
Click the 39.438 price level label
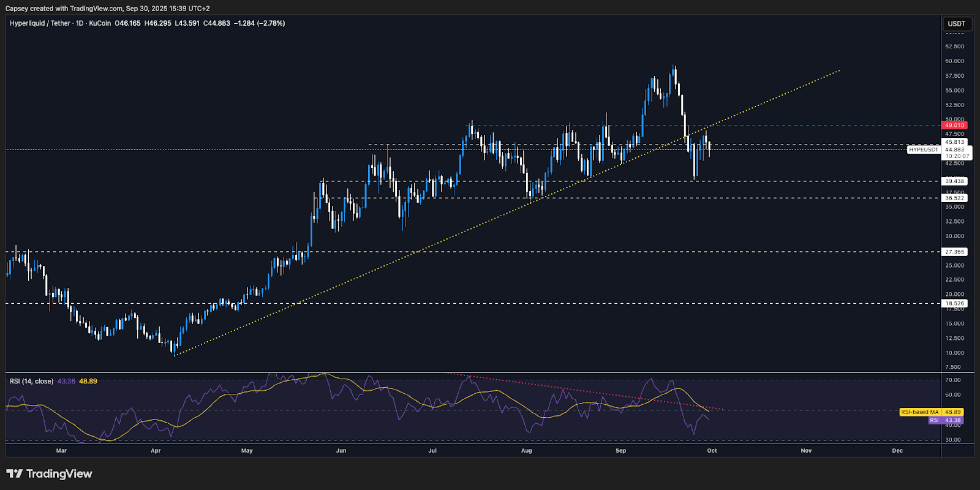tap(954, 181)
